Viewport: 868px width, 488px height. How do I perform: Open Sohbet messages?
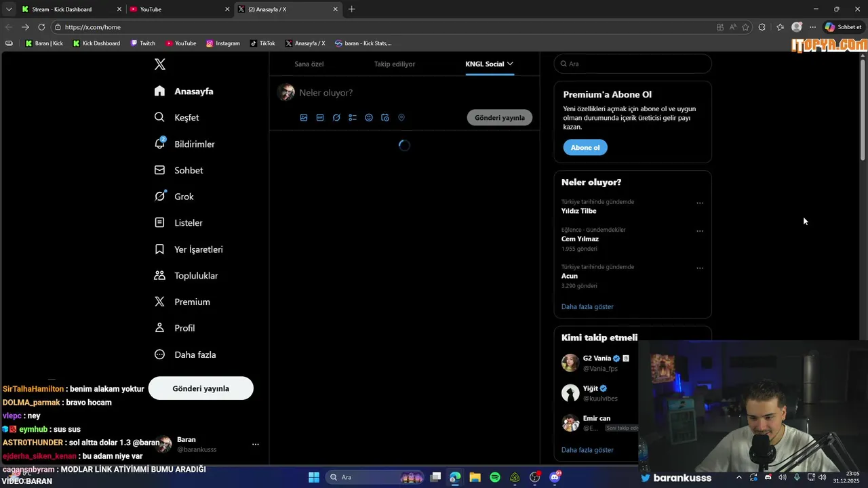178,170
